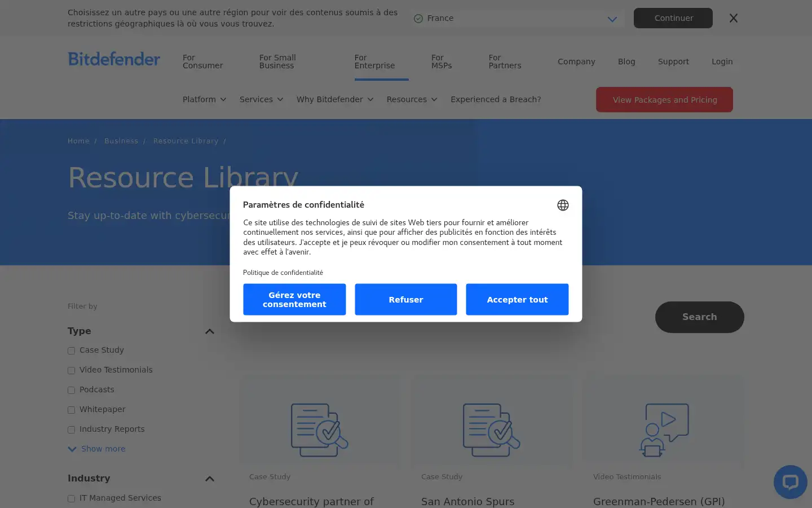
Task: Expand the Resources menu
Action: [412, 99]
